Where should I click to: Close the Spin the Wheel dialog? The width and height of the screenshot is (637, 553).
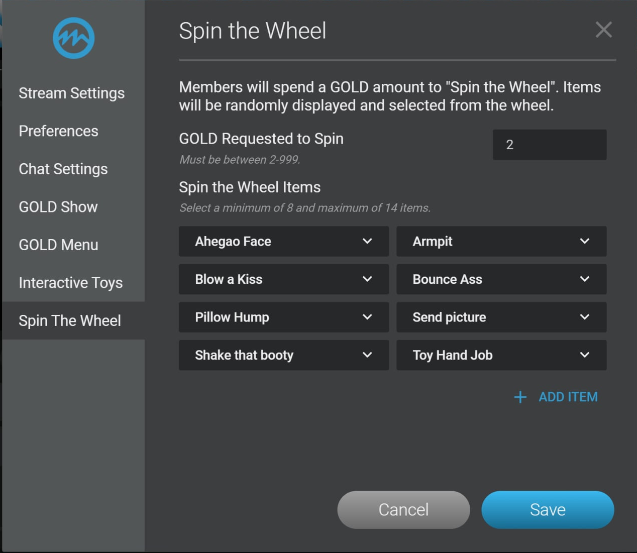click(x=603, y=30)
